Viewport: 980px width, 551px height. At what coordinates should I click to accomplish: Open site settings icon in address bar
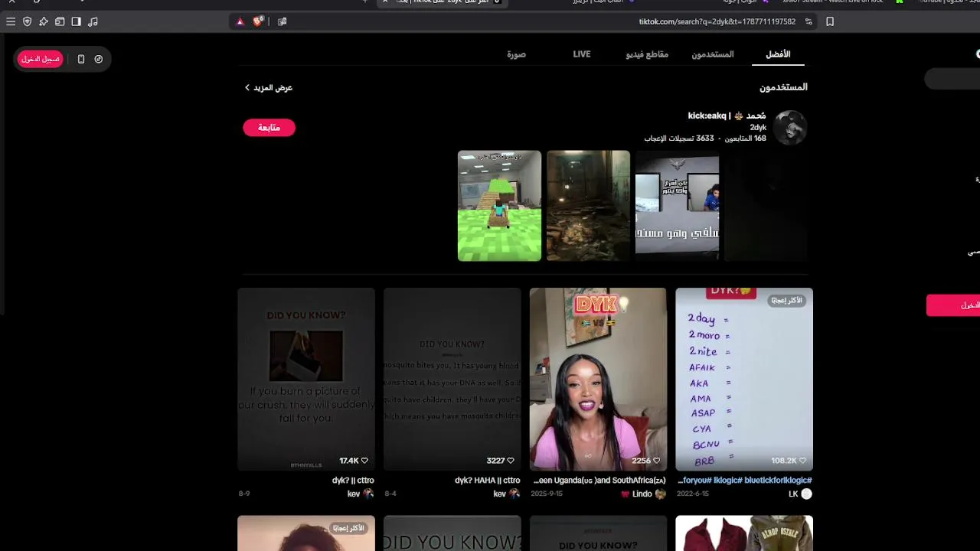808,21
